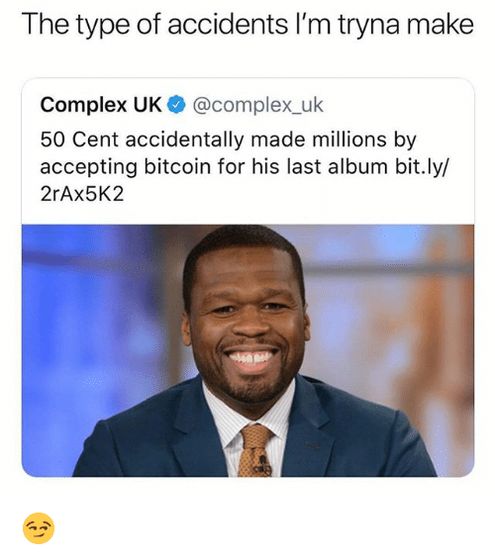Click the '2rAx5K2' link code text
The width and height of the screenshot is (495, 560).
coord(82,194)
